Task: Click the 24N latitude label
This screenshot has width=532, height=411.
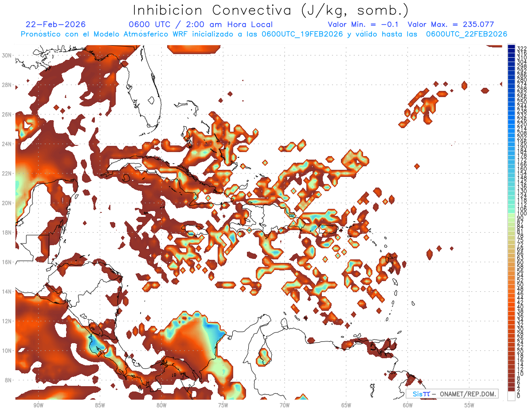Action: (7, 144)
